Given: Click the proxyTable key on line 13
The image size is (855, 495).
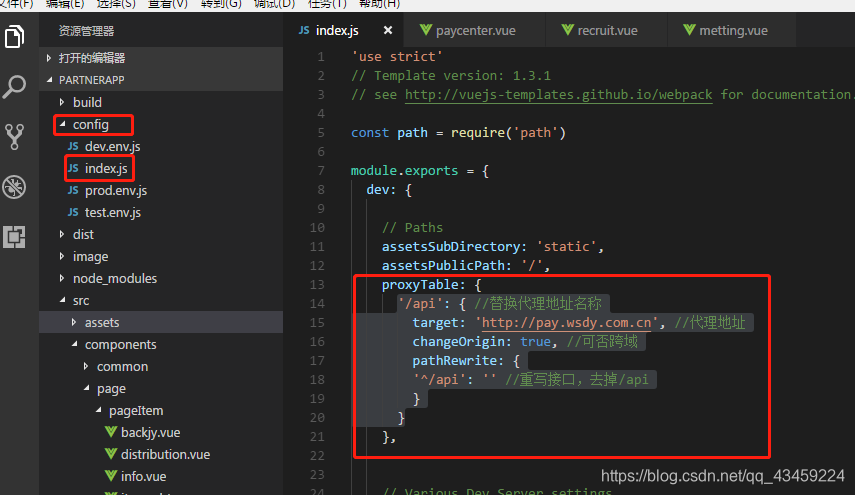Looking at the screenshot, I should click(420, 285).
